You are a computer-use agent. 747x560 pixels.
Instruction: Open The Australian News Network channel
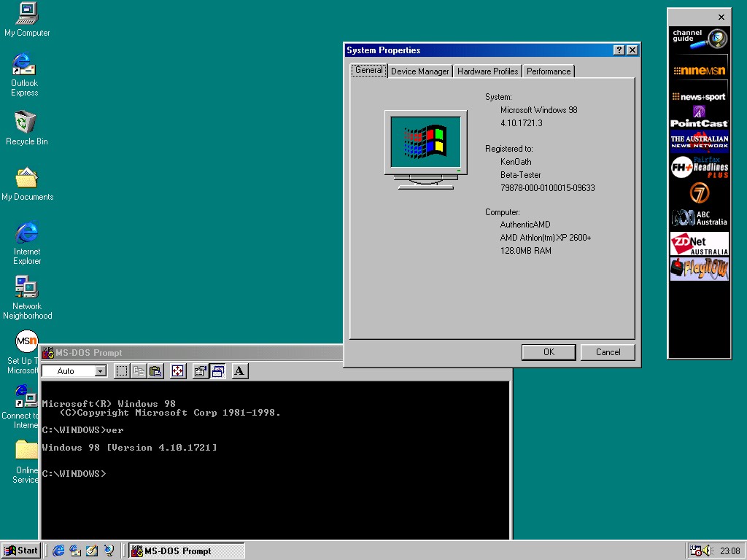click(700, 142)
